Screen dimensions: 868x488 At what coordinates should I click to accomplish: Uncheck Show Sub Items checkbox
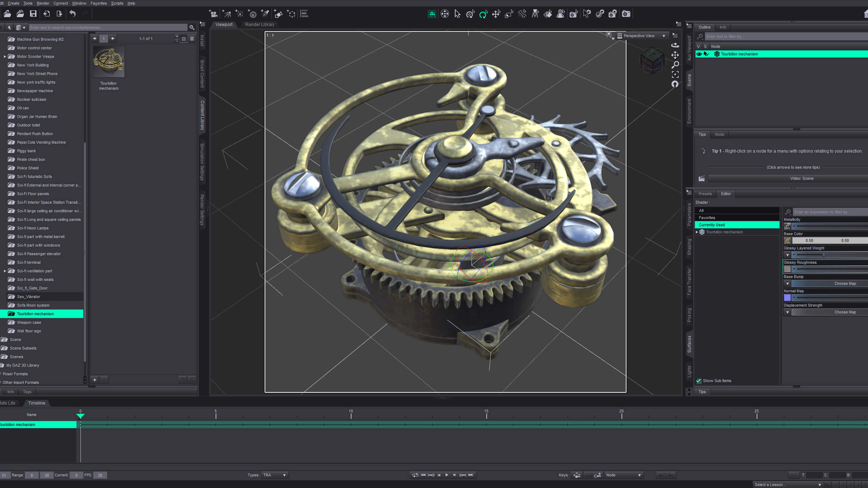[699, 381]
